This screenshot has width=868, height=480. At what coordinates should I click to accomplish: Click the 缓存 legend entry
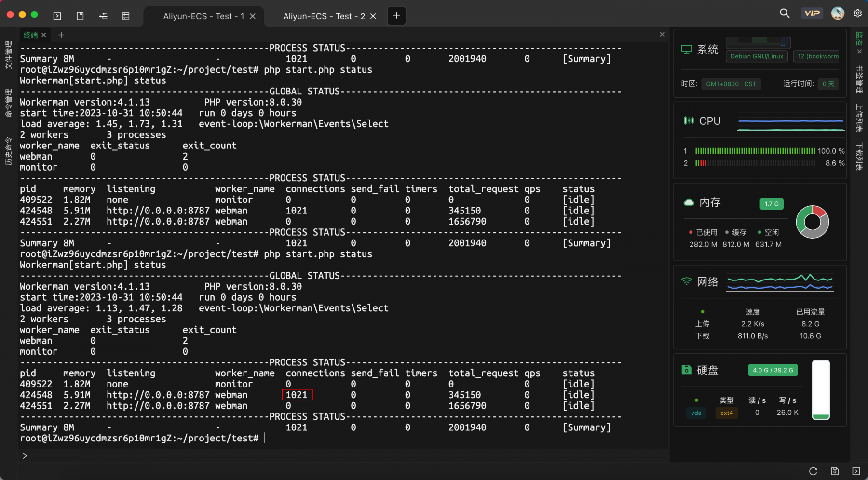tap(736, 232)
